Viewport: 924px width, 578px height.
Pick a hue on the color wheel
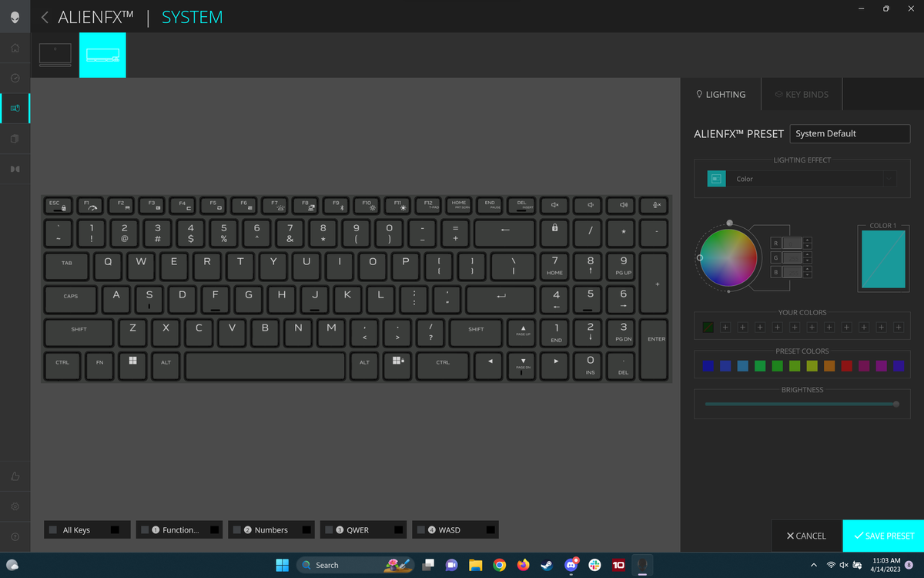pos(728,258)
